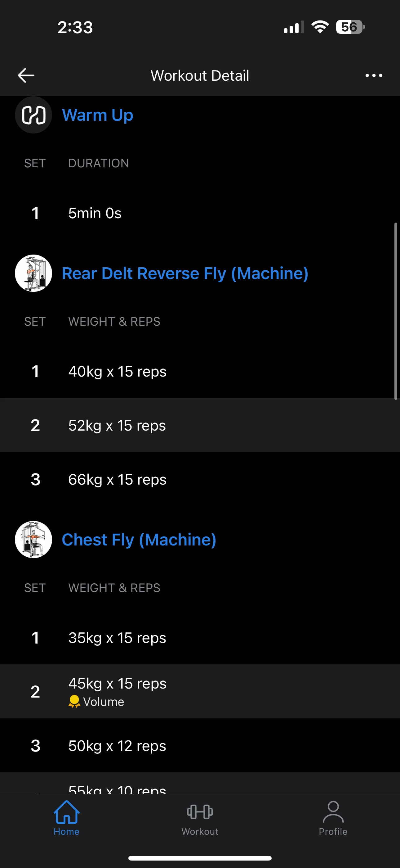Tap the Chest Fly machine thumbnail

tap(33, 540)
